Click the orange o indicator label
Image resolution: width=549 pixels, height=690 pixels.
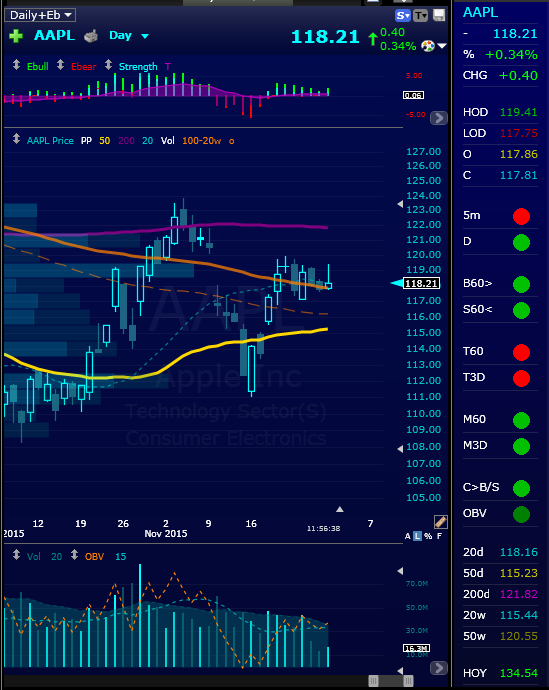tap(232, 141)
